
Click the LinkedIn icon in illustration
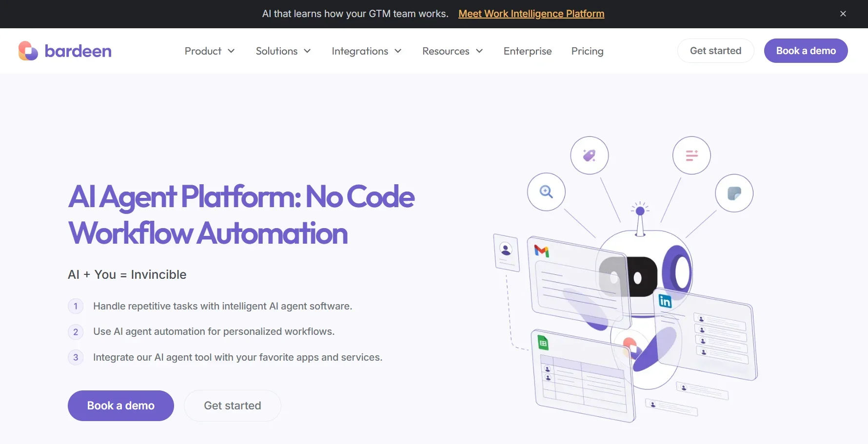click(x=665, y=301)
